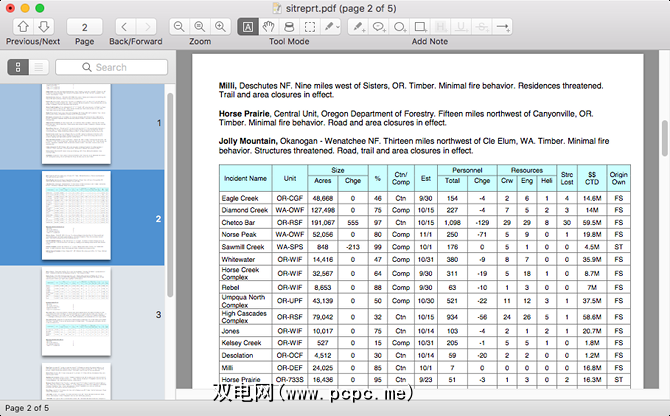
Task: Select the hand scroll tool
Action: click(269, 26)
